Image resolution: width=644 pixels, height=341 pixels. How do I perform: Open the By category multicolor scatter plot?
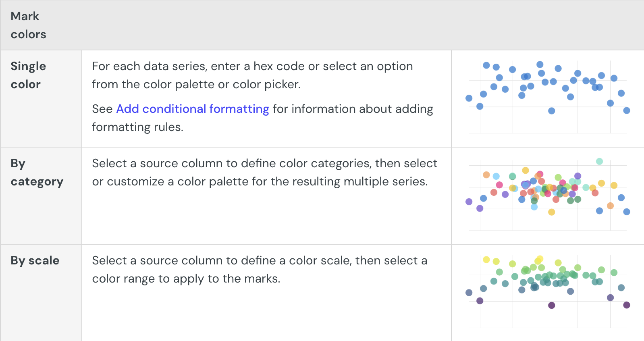point(548,195)
